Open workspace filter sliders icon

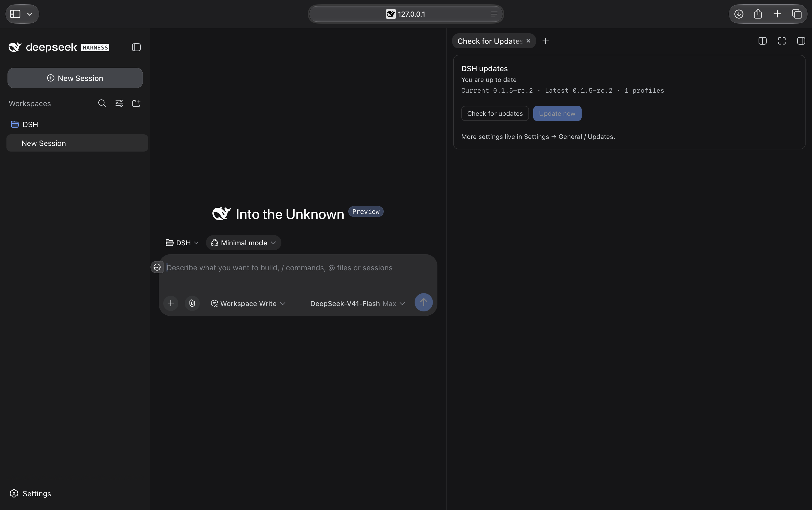tap(119, 103)
